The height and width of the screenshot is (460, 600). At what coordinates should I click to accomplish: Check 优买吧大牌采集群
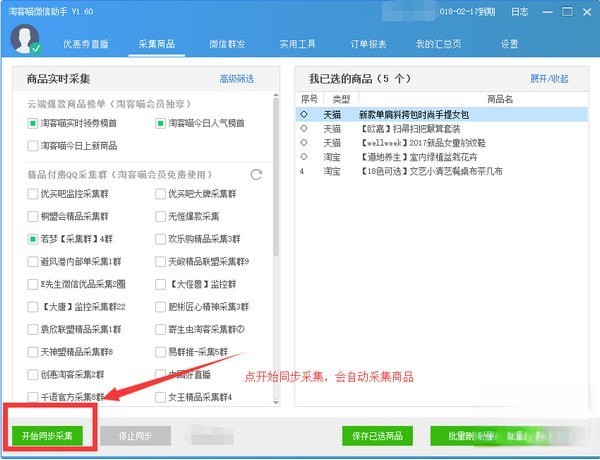[160, 194]
